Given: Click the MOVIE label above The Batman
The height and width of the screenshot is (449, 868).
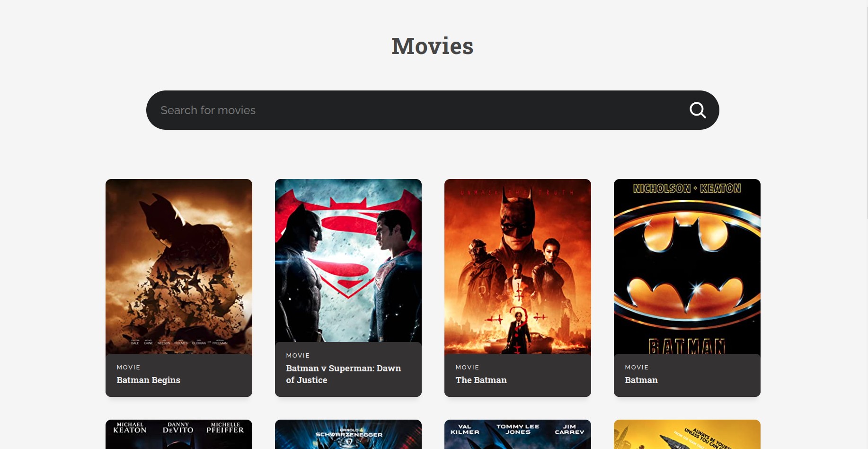Looking at the screenshot, I should 467,367.
